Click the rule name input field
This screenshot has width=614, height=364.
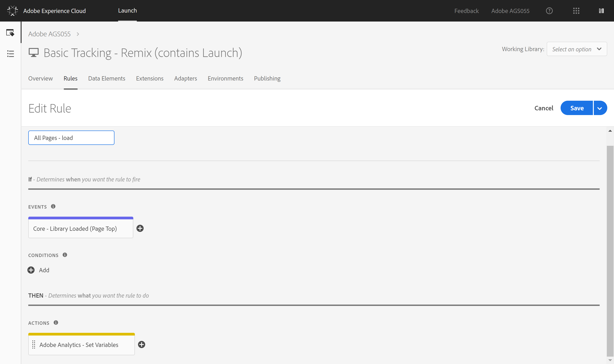[x=71, y=138]
